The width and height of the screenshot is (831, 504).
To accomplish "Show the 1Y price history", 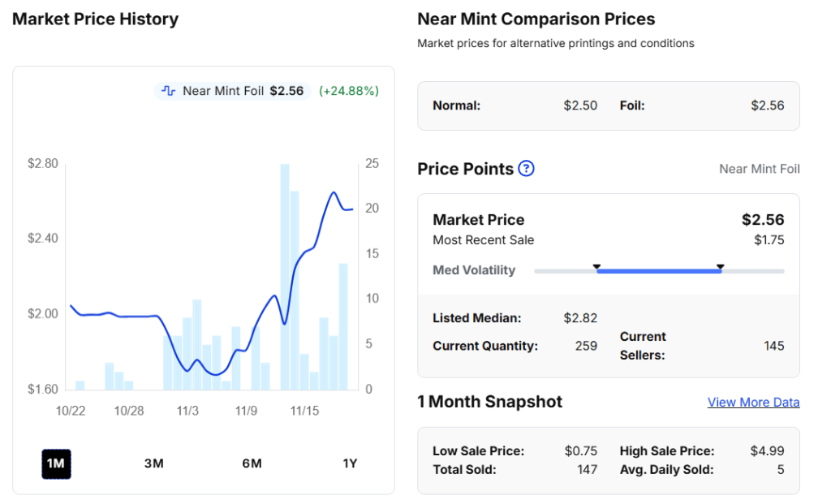I will tap(350, 463).
